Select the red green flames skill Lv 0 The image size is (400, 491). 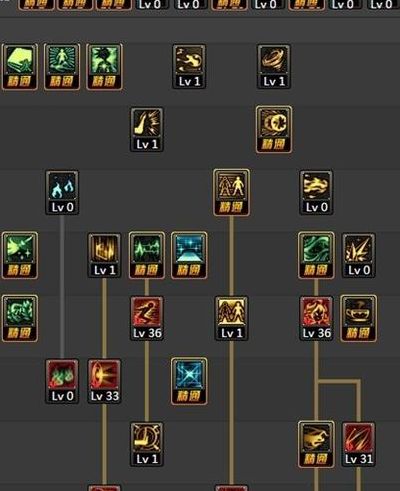point(62,381)
